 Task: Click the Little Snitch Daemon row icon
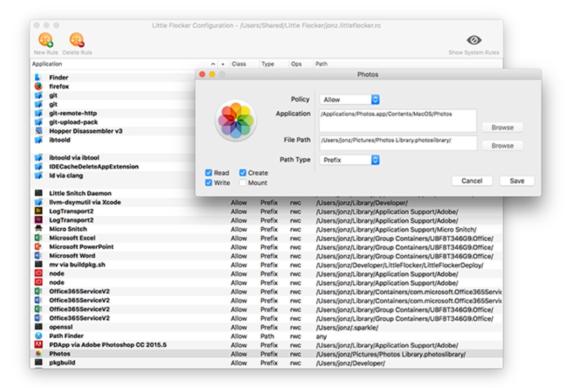coord(38,193)
